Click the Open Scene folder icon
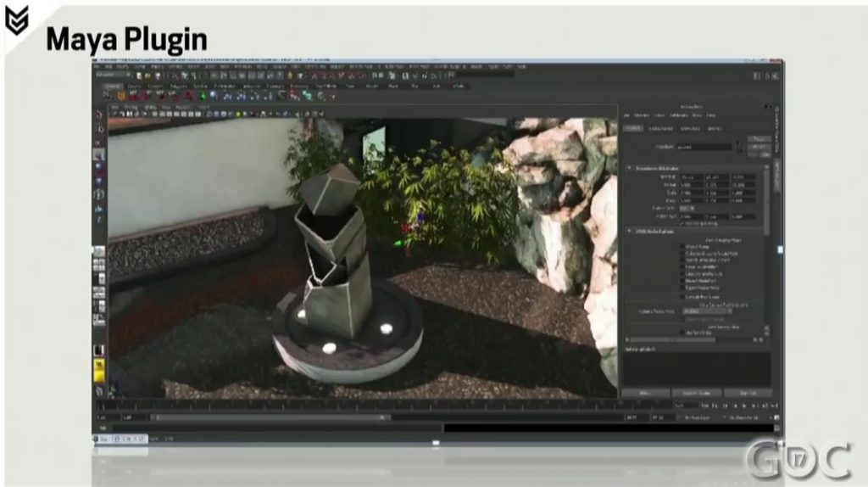The image size is (868, 487). (147, 76)
